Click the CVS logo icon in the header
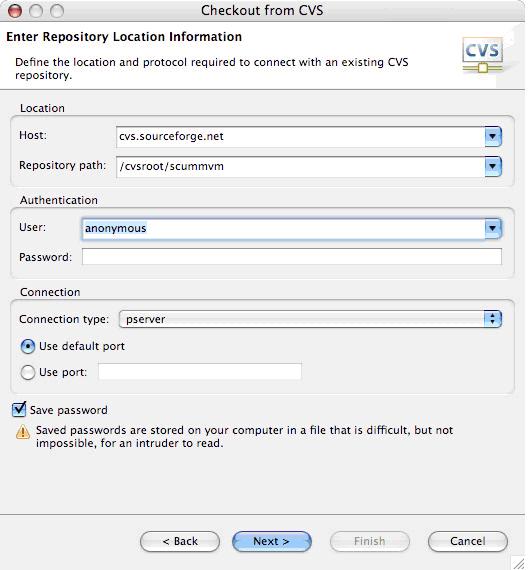Image resolution: width=528 pixels, height=570 pixels. (483, 55)
